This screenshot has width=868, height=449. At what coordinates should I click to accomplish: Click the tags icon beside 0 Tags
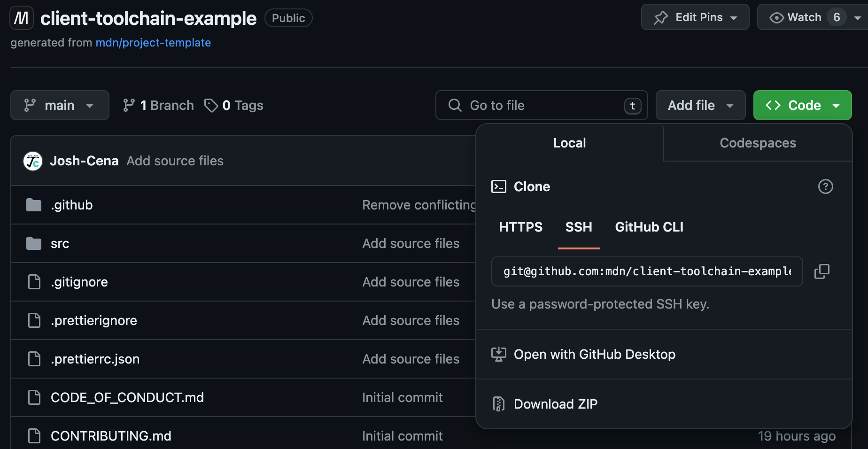tap(211, 105)
